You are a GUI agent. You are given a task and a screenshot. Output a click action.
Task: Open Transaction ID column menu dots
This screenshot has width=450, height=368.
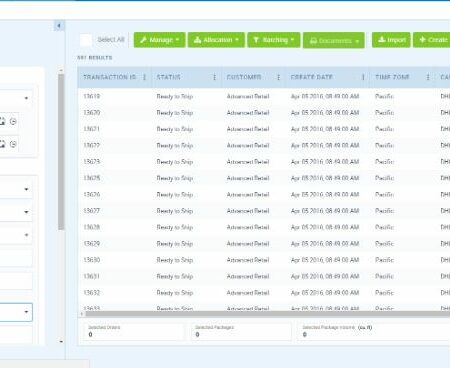144,77
